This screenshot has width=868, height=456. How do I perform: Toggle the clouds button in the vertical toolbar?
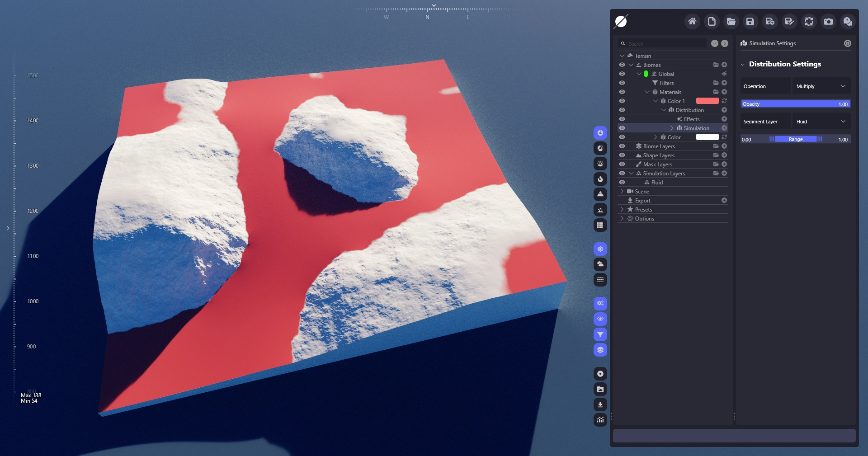point(600,264)
